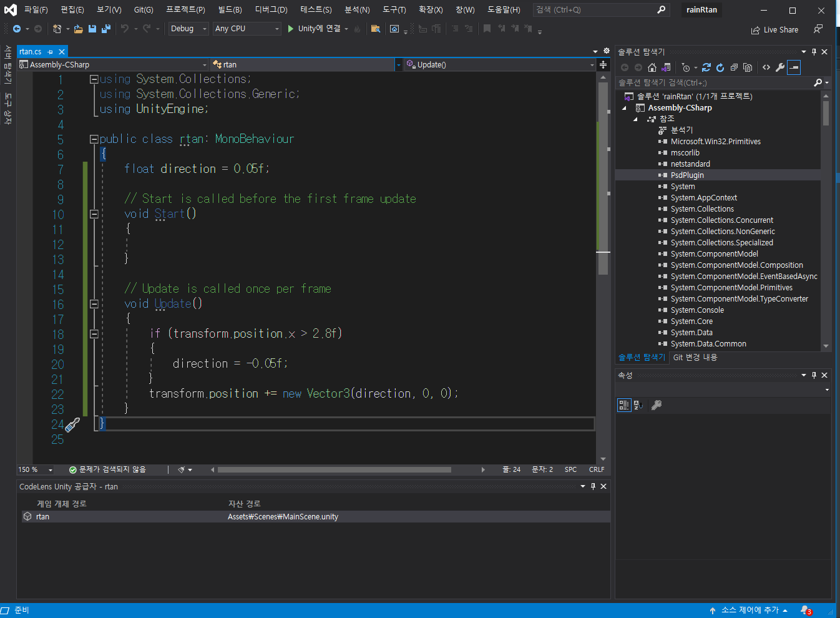Click the redo arrow icon
The image size is (840, 618).
[147, 29]
